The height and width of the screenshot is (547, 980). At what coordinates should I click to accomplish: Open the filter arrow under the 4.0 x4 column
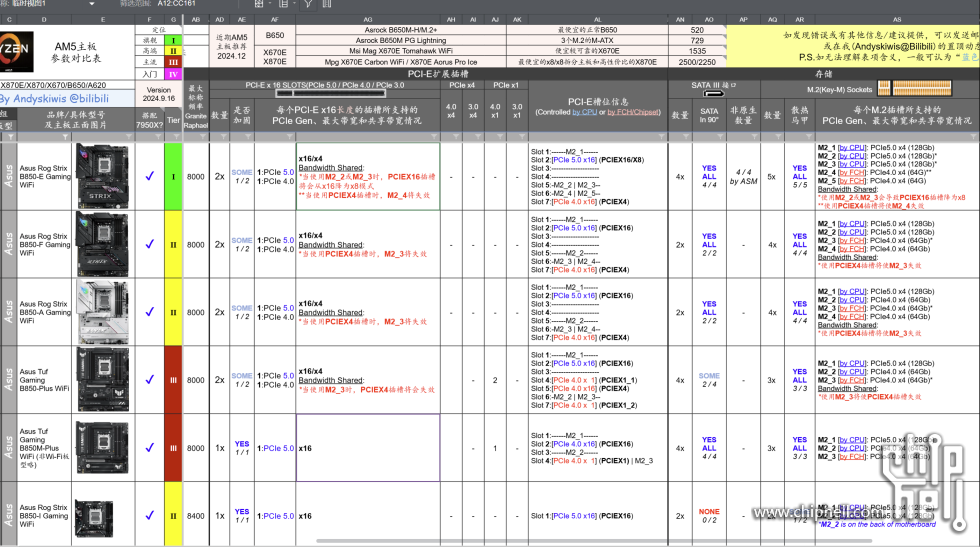(456, 136)
